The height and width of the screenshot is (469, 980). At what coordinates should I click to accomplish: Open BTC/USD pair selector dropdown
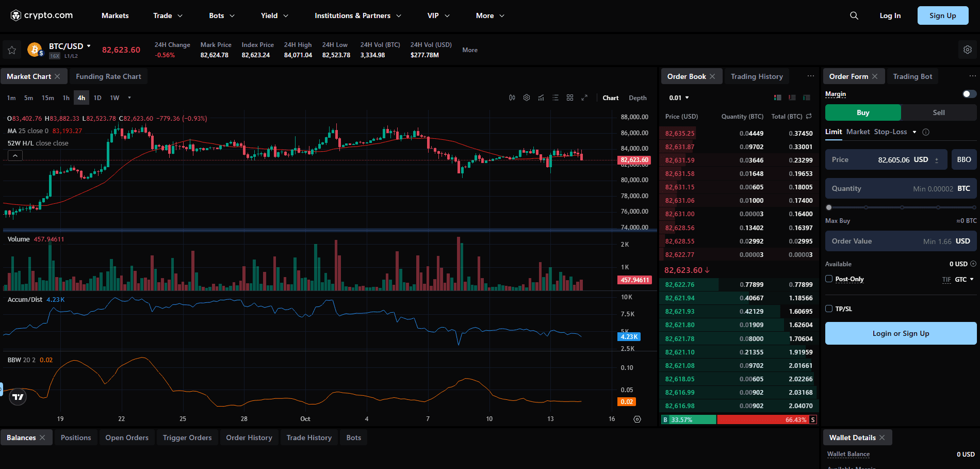[70, 46]
